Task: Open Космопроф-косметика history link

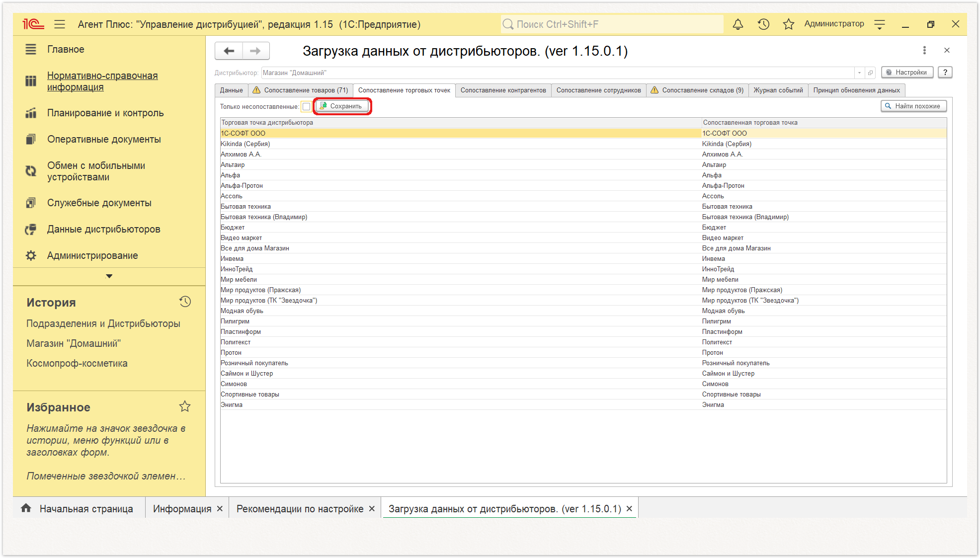Action: 77,363
